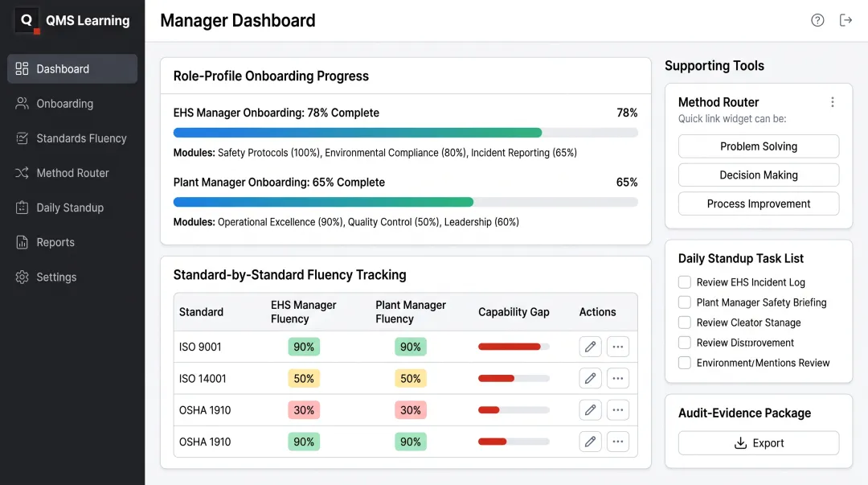Click the Capability Gap column header
This screenshot has width=868, height=485.
tap(514, 312)
